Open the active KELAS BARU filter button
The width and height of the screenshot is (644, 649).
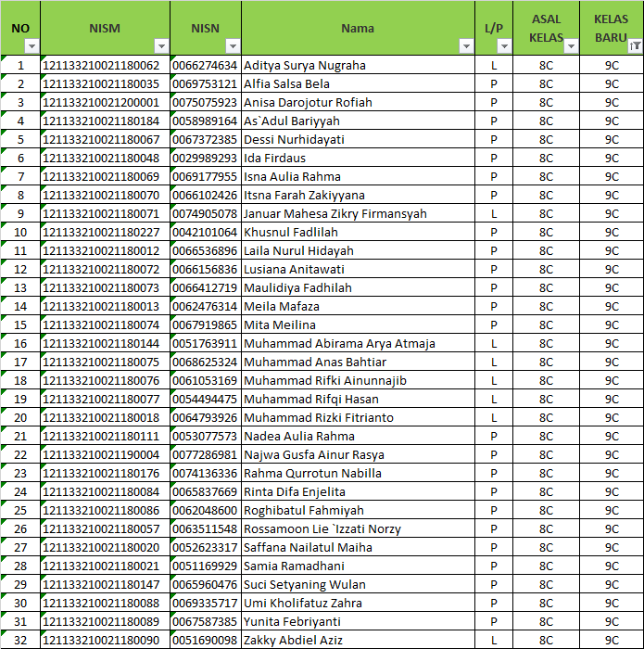pyautogui.click(x=635, y=46)
